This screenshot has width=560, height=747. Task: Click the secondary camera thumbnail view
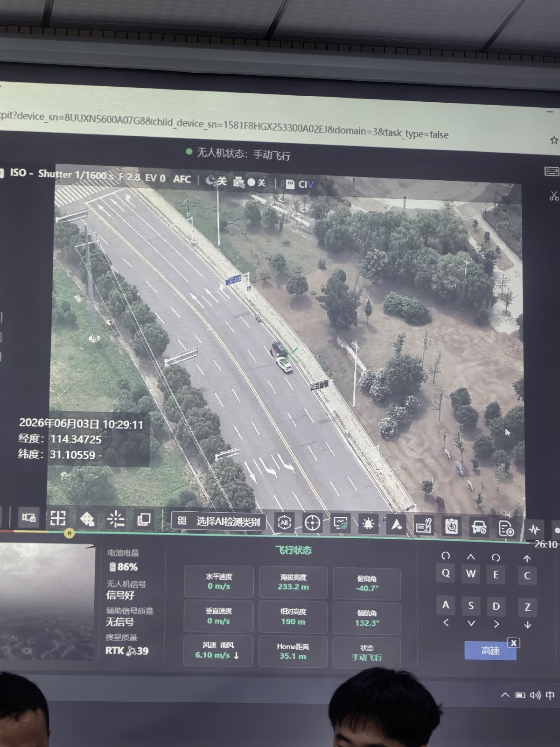47,602
